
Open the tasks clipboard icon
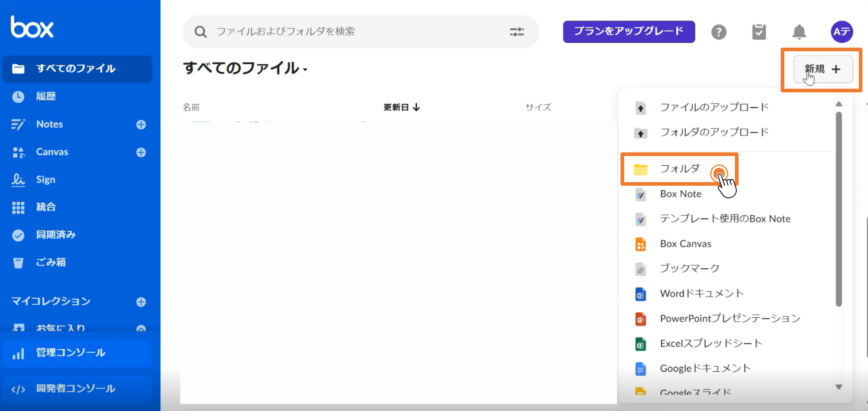point(759,32)
